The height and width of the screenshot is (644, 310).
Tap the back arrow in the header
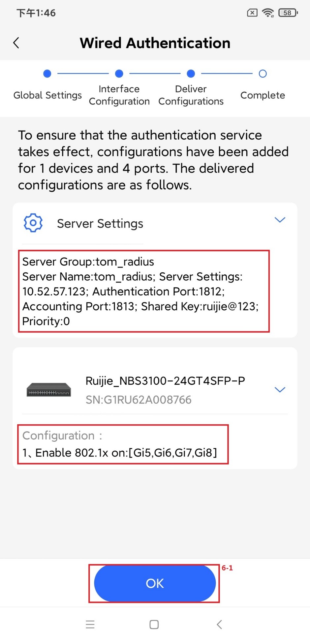tap(16, 43)
